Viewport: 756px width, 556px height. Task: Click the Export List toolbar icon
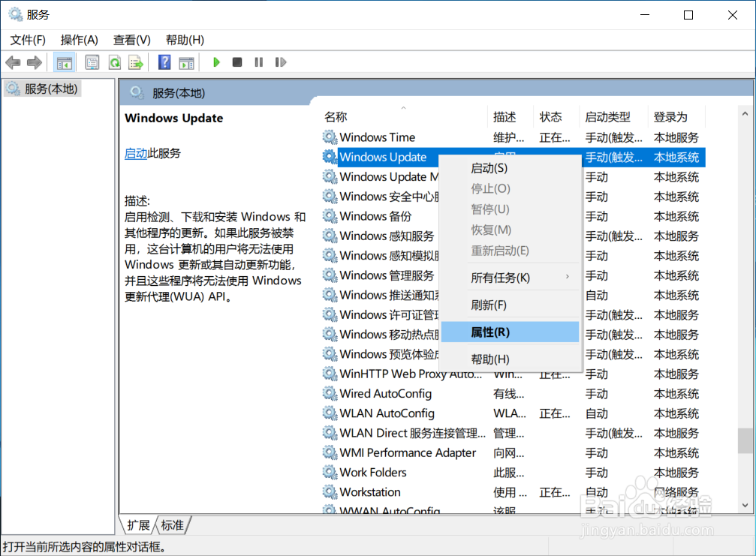136,62
